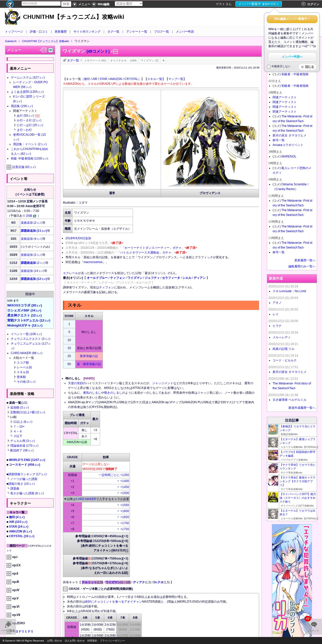The image size is (322, 644).
Task: Click the 検索 search button
Action: pos(66,4)
